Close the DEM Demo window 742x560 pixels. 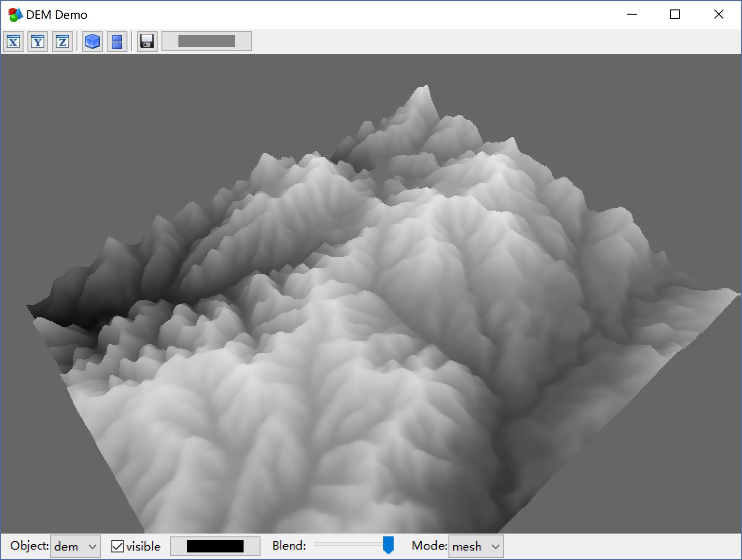click(x=718, y=15)
